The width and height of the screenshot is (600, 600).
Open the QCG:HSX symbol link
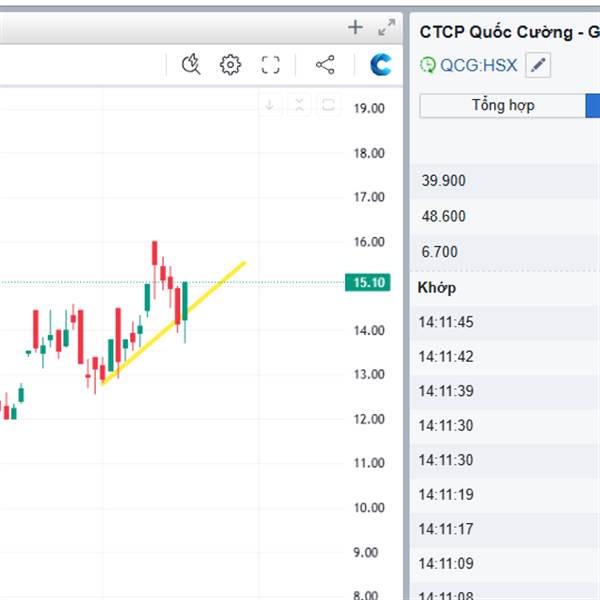[x=478, y=65]
